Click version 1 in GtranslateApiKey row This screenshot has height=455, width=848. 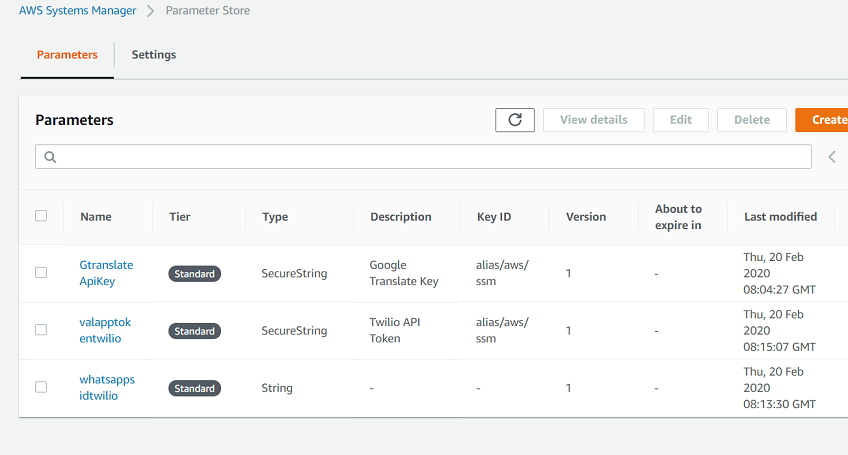(x=568, y=273)
